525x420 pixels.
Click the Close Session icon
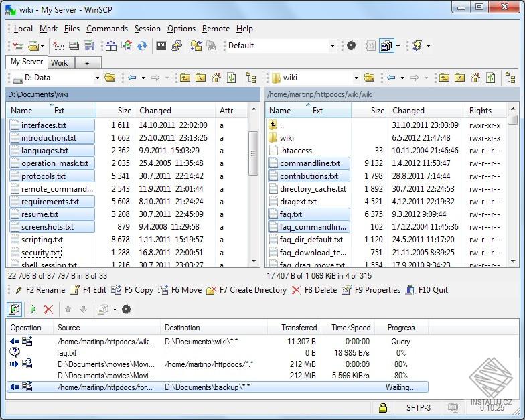click(x=58, y=46)
